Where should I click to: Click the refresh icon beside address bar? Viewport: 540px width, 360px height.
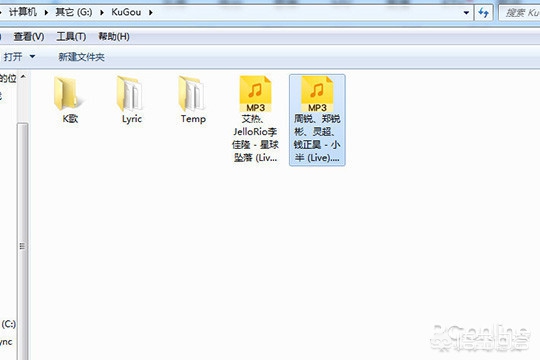click(x=484, y=13)
